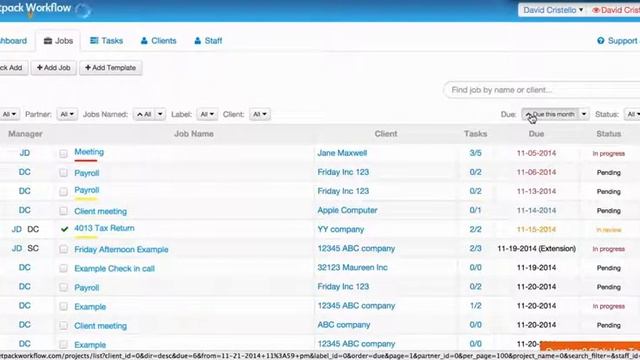This screenshot has width=640, height=360.
Task: Go to the Clients tab
Action: (x=158, y=41)
